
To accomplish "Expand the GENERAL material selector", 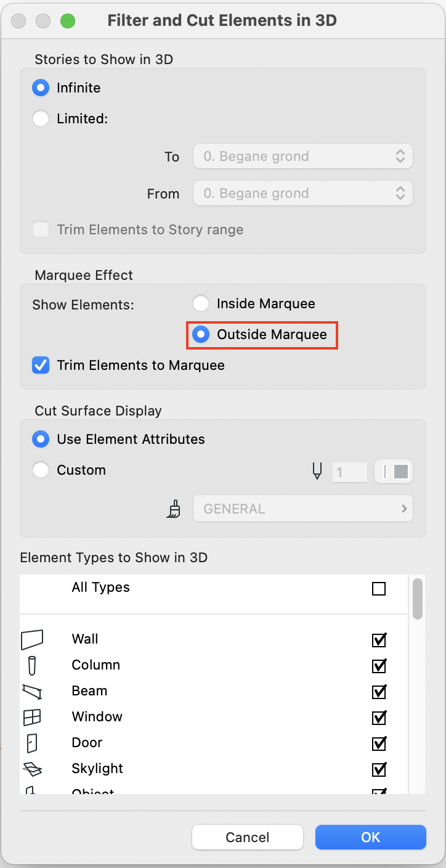I will point(303,509).
